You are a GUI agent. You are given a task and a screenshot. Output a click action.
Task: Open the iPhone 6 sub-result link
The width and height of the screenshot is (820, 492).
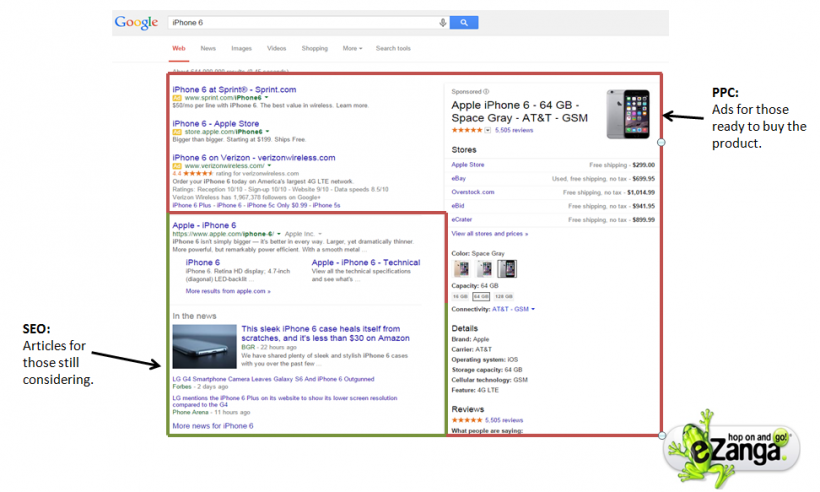point(203,262)
